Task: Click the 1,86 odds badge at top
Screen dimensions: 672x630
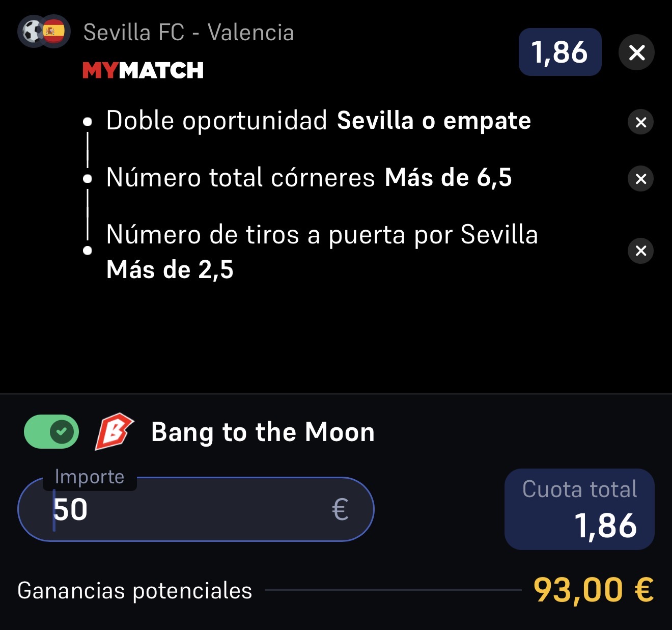Action: [x=560, y=52]
